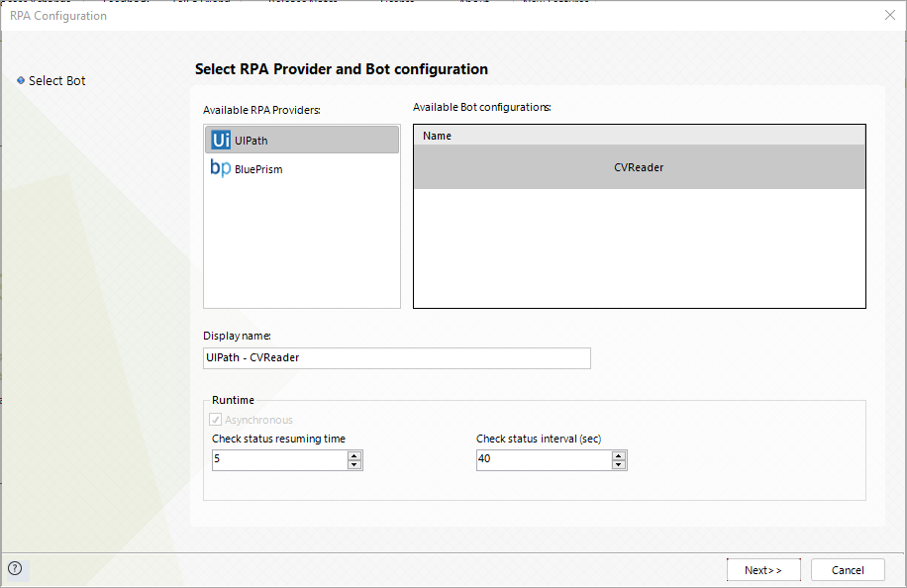The width and height of the screenshot is (907, 588).
Task: Select the BluePrism bp logo icon
Action: click(x=221, y=168)
